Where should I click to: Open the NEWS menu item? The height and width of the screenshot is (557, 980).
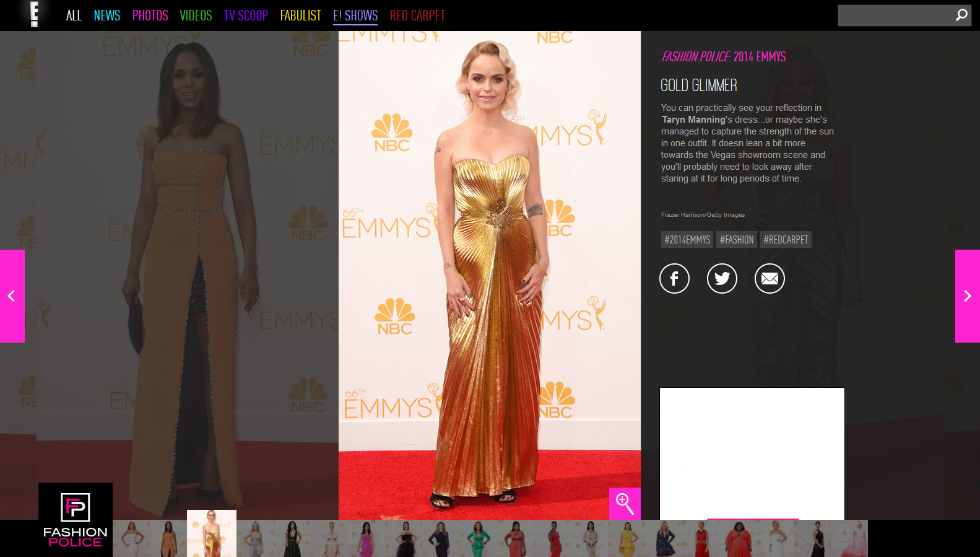pyautogui.click(x=106, y=15)
